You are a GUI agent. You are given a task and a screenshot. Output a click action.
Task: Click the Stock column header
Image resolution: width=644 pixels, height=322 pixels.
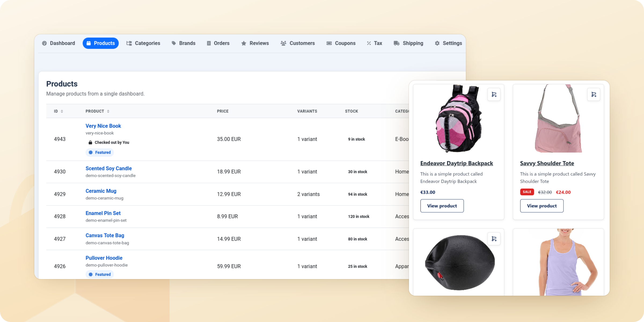pyautogui.click(x=352, y=111)
